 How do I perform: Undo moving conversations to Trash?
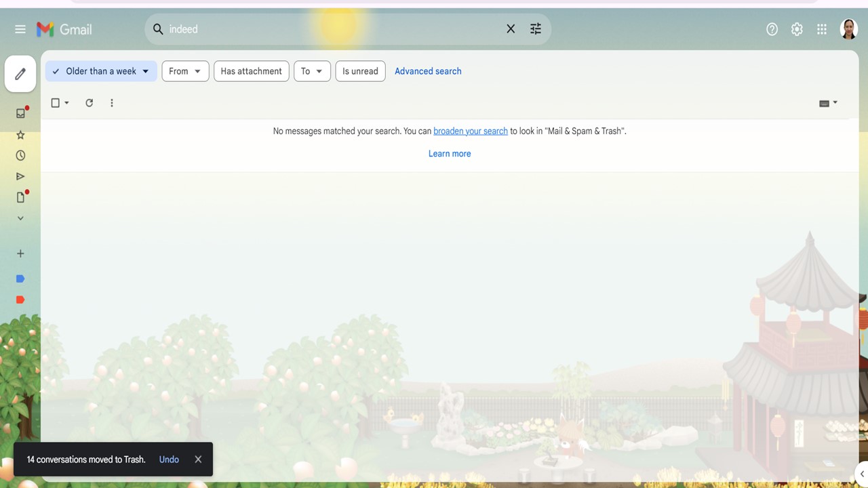169,460
